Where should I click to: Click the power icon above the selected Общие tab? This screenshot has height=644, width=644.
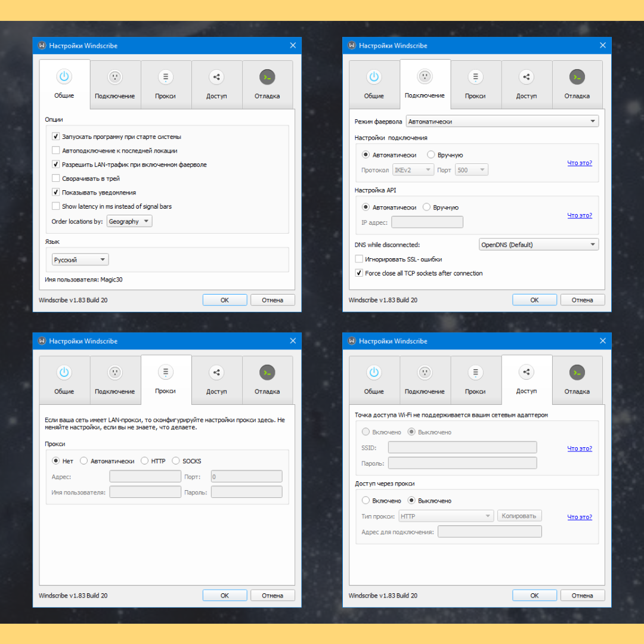(64, 76)
